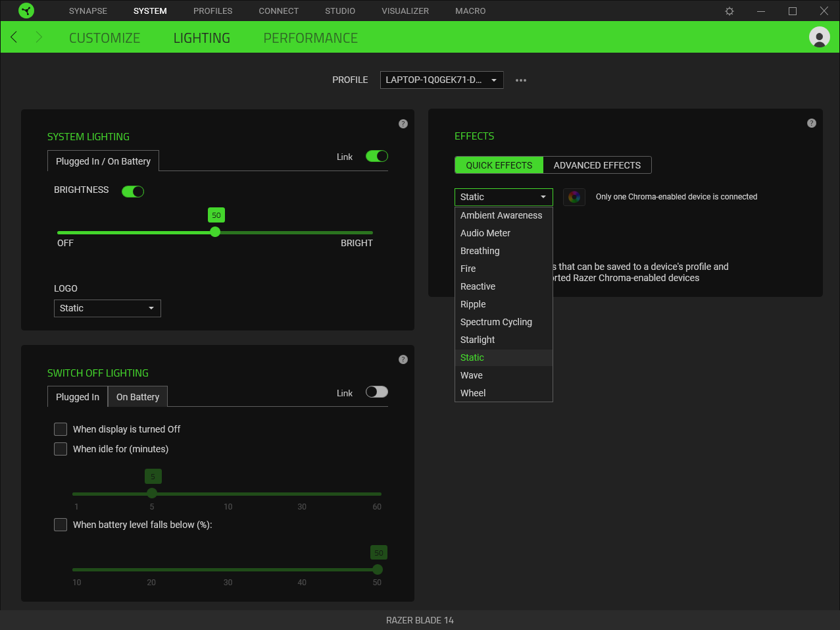Open the Logo effect dropdown
This screenshot has width=840, height=630.
pyautogui.click(x=107, y=308)
